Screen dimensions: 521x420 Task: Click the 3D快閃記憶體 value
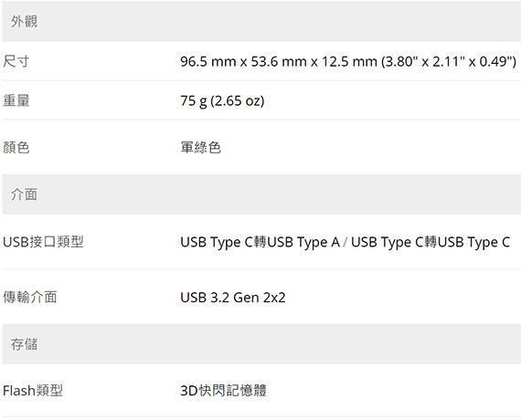coord(223,391)
